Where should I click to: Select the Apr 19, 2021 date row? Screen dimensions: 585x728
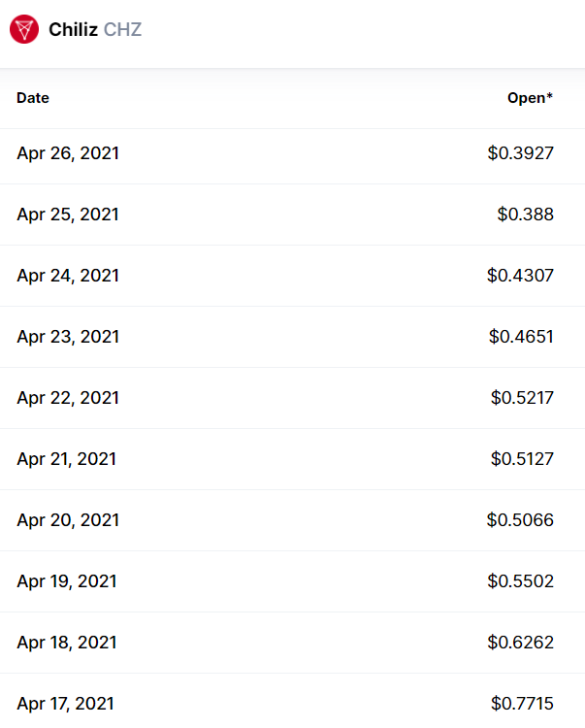coord(67,581)
